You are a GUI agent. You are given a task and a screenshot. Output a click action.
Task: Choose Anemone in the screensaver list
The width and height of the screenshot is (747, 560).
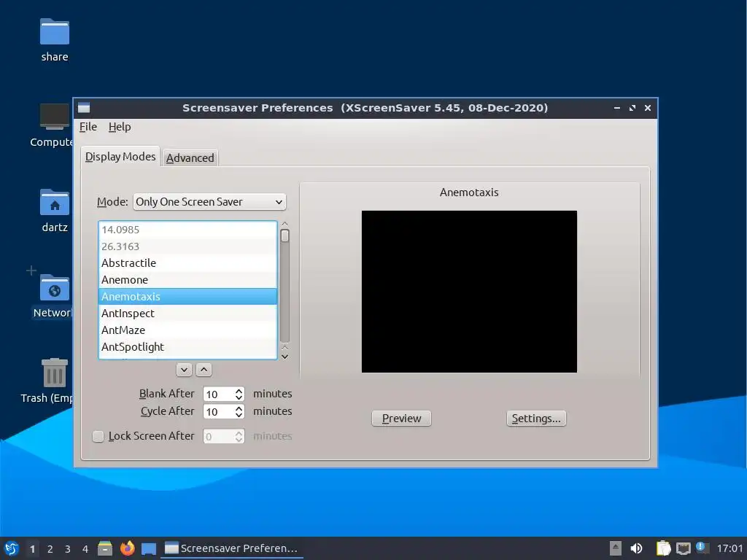(187, 279)
